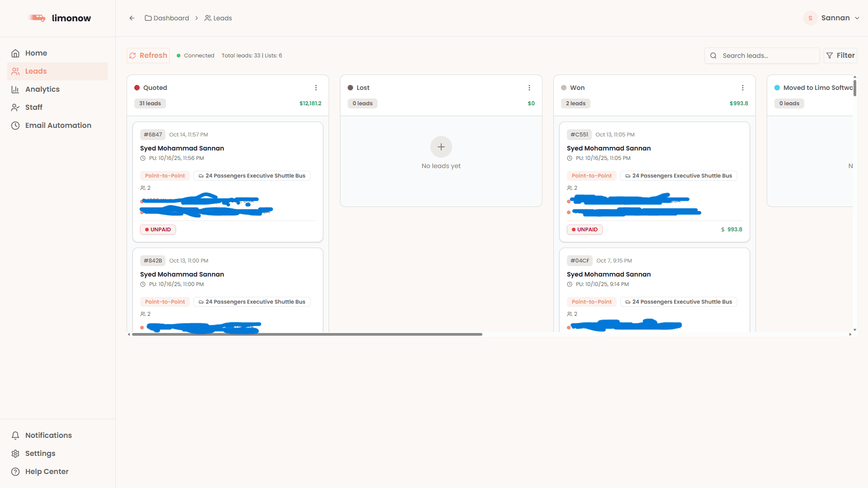Open the Staff page in the sidebar

tap(33, 107)
